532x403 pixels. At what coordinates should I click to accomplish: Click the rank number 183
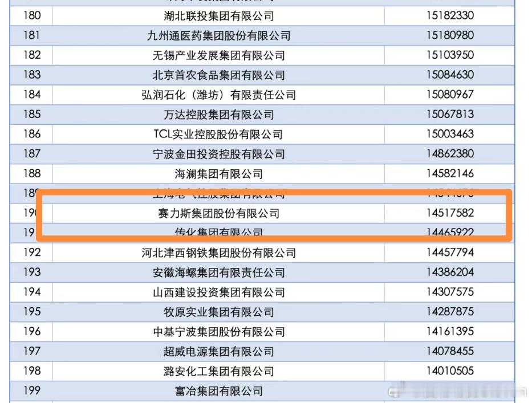pos(33,75)
